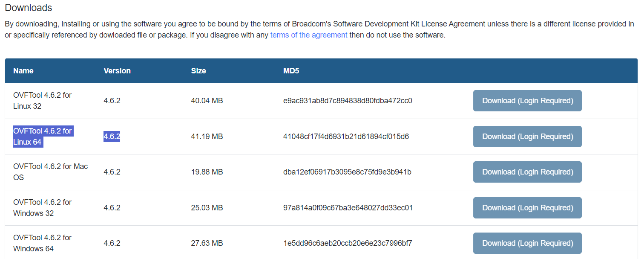Click the 27.63 MB size cell
The image size is (644, 259).
[x=207, y=243]
